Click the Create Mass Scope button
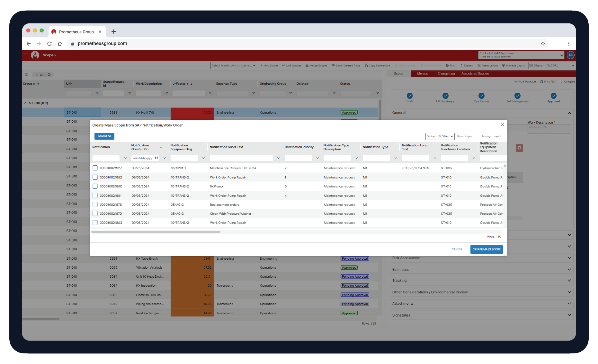 486,249
